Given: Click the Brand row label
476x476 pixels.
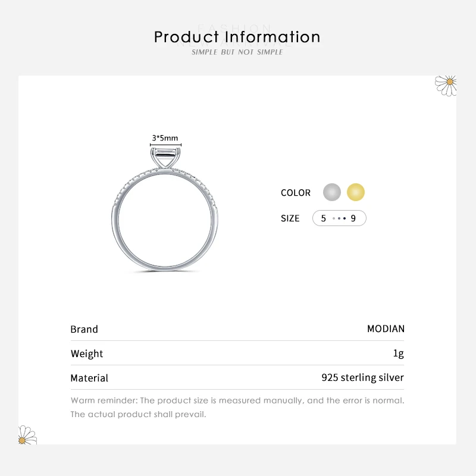Looking at the screenshot, I should 84,329.
